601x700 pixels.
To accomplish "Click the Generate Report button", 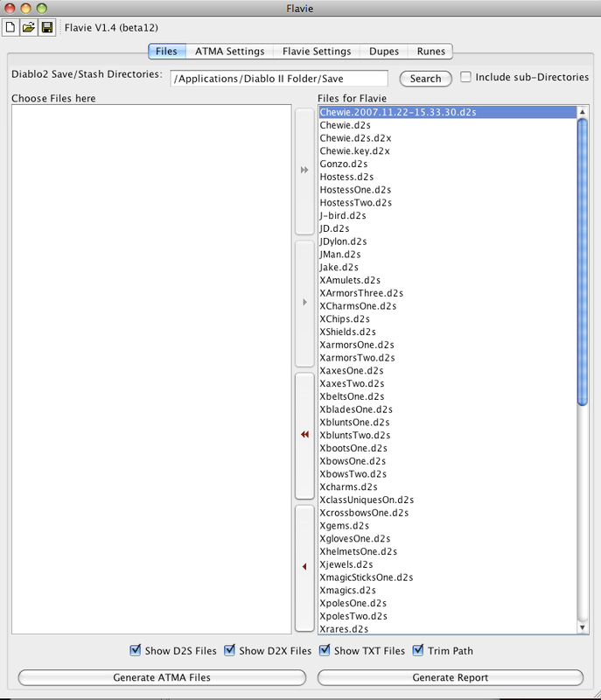I will click(451, 677).
